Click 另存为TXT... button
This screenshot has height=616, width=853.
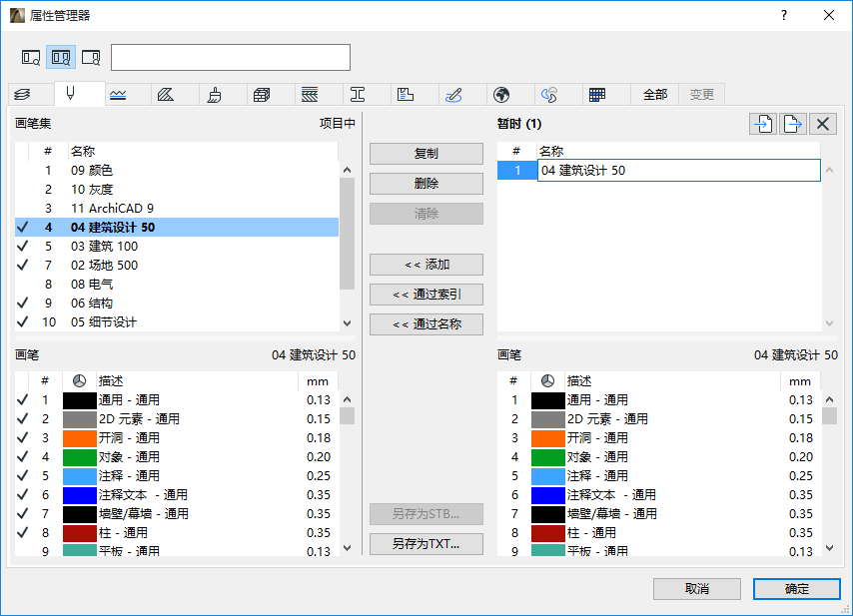click(x=426, y=544)
